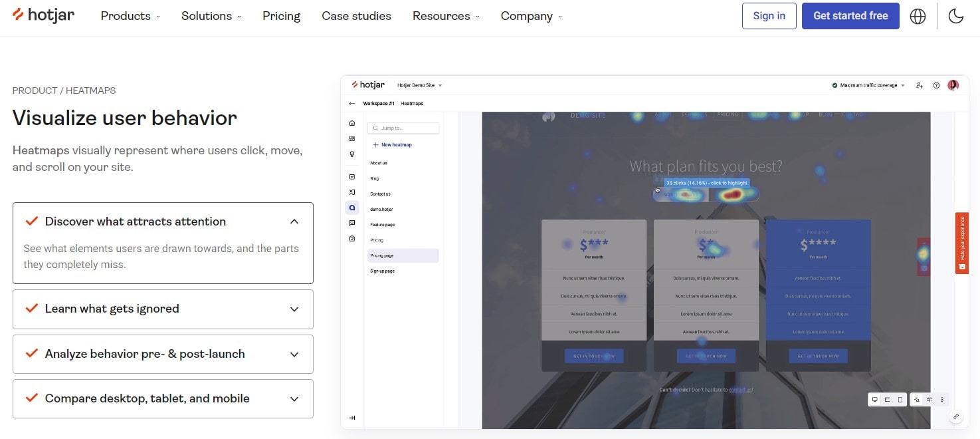980x439 pixels.
Task: Select the desktop device view icon
Action: point(874,400)
